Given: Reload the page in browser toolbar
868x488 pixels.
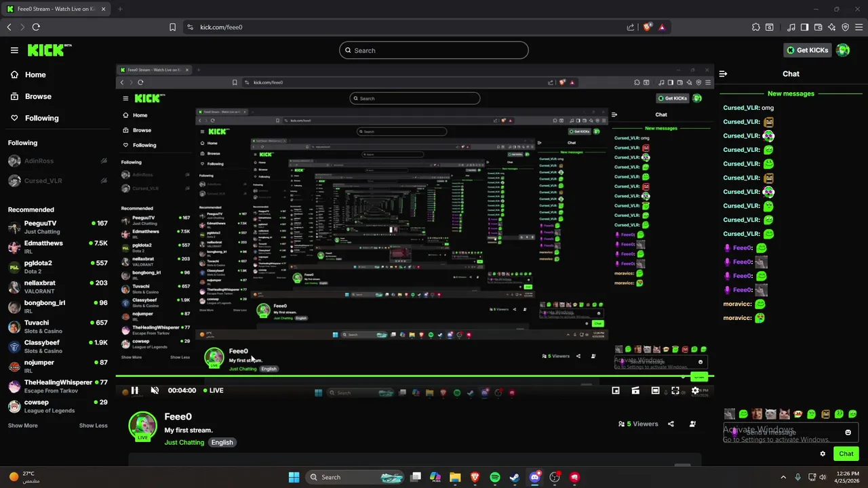Looking at the screenshot, I should (36, 27).
